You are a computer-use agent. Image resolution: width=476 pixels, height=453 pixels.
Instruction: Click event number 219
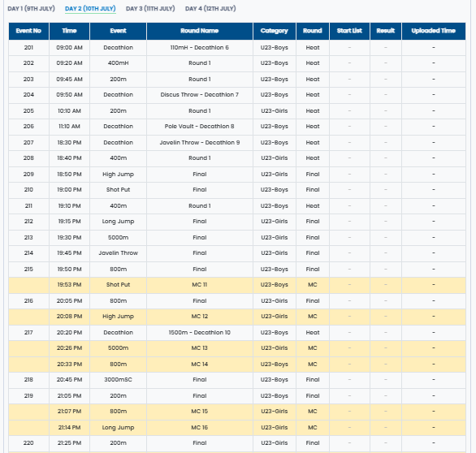coord(28,396)
